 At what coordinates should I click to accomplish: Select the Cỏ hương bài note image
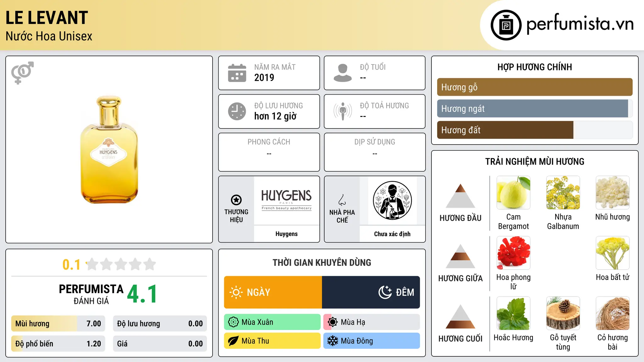613,313
